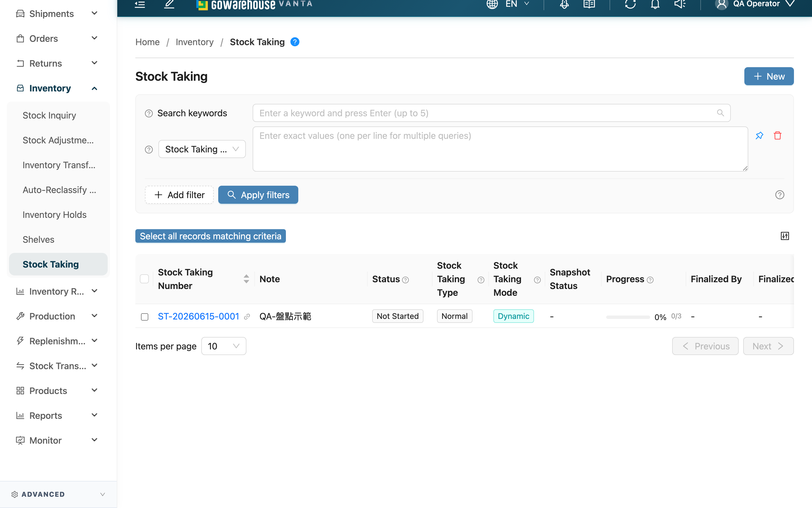
Task: Click the 0% progress bar in row
Action: [628, 317]
